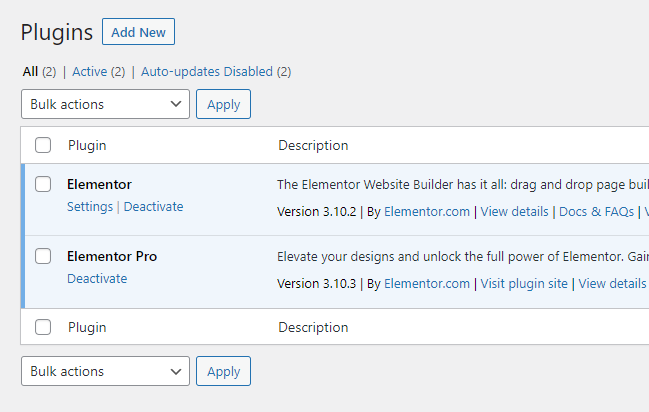The width and height of the screenshot is (649, 412).
Task: Click Version 3.10.2 text
Action: [x=317, y=212]
